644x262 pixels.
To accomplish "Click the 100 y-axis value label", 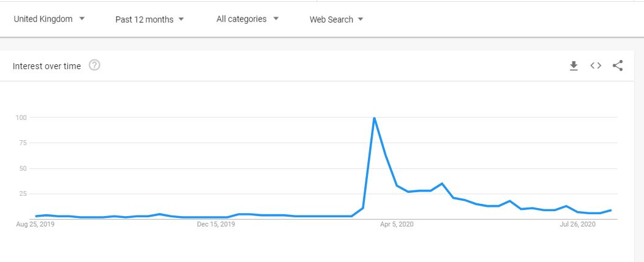I will coord(21,118).
